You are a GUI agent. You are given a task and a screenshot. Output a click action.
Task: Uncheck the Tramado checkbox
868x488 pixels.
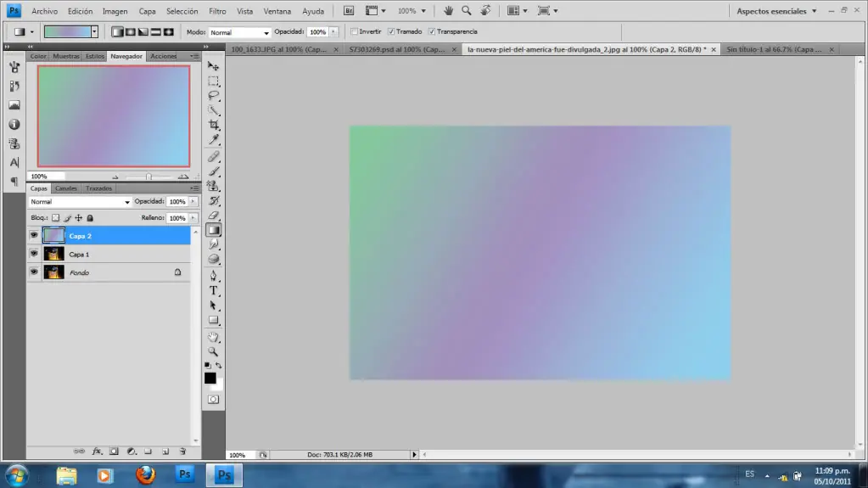[x=391, y=31]
